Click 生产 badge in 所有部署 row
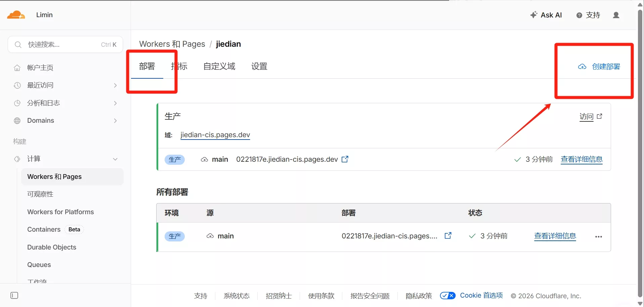The image size is (644, 307). coord(175,236)
